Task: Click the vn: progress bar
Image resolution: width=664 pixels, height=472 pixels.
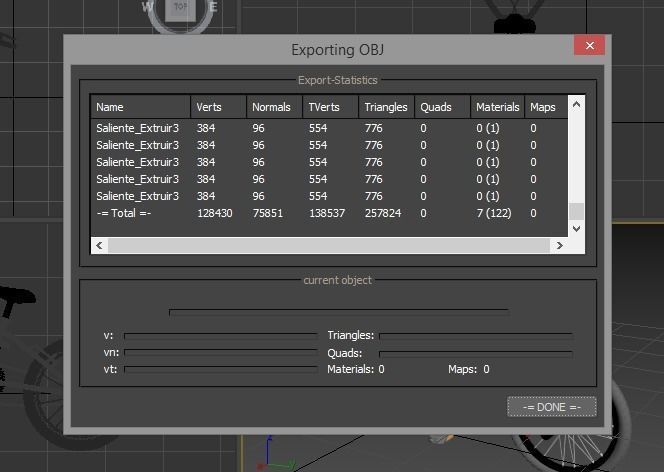Action: (221, 353)
